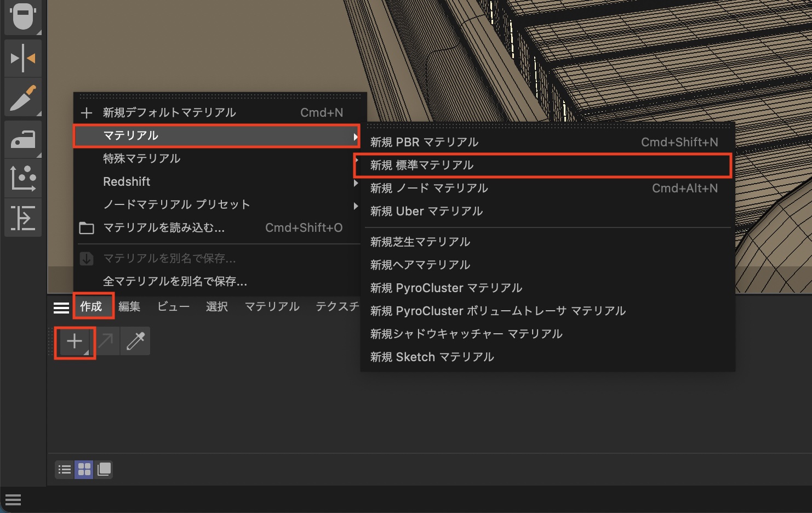Click the new material plus button
Screen dimensions: 812x513
tap(75, 342)
